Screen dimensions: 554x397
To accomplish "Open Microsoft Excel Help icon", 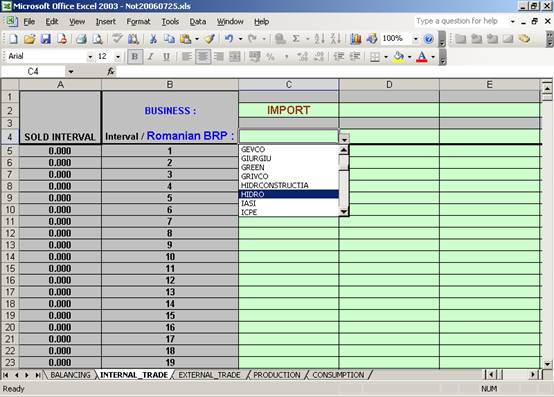I will tap(429, 39).
